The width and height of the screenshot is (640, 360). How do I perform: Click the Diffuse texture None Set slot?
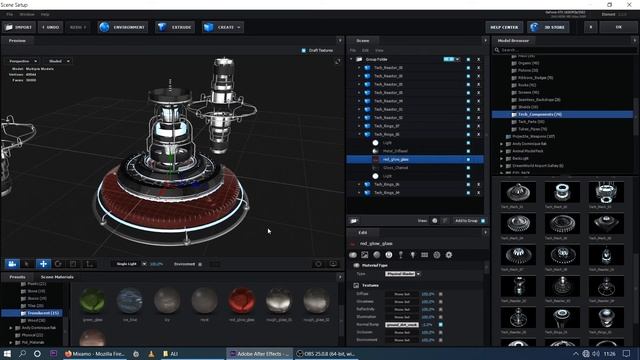tap(402, 294)
